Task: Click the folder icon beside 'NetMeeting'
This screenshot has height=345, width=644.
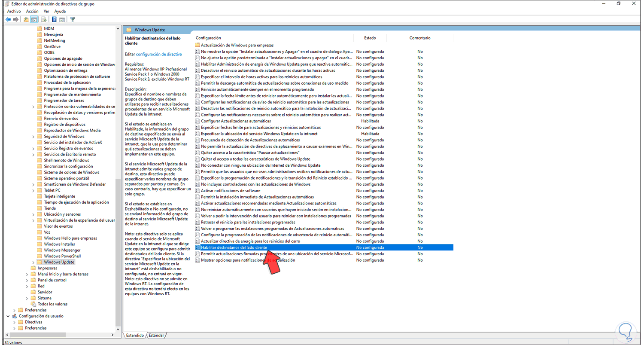Action: click(x=39, y=40)
